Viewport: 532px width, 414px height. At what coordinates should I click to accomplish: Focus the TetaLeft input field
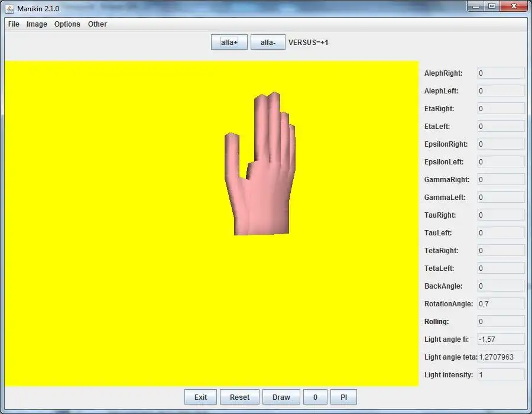[x=501, y=269]
